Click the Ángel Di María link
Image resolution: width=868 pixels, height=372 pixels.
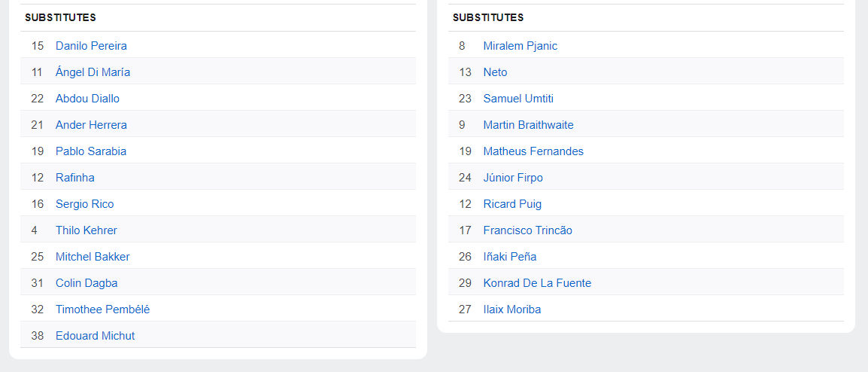click(93, 72)
